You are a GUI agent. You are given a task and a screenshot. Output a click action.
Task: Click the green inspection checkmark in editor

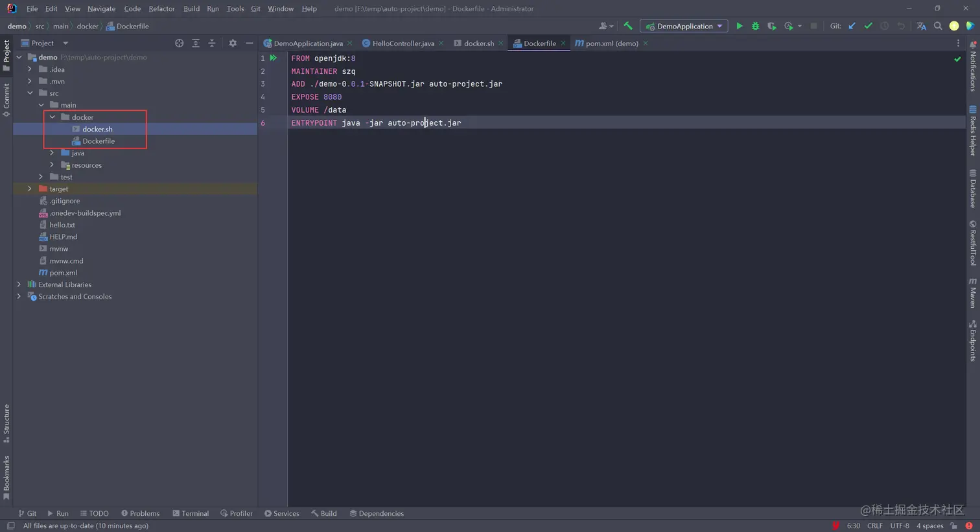coord(957,59)
